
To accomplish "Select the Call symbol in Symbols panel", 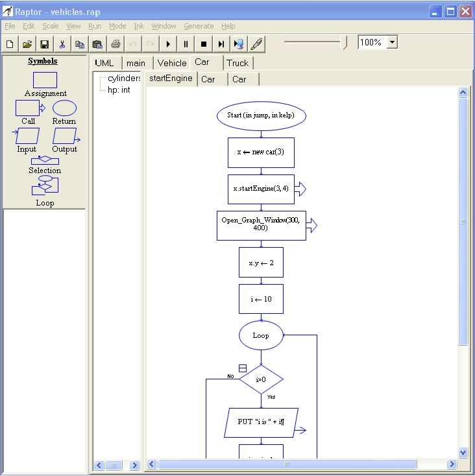I will tap(30, 108).
